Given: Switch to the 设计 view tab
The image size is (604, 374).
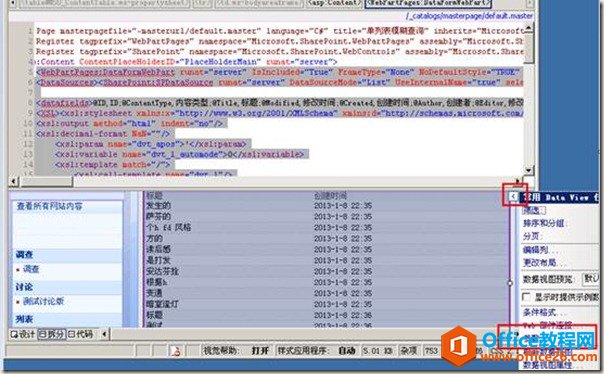Looking at the screenshot, I should 23,334.
